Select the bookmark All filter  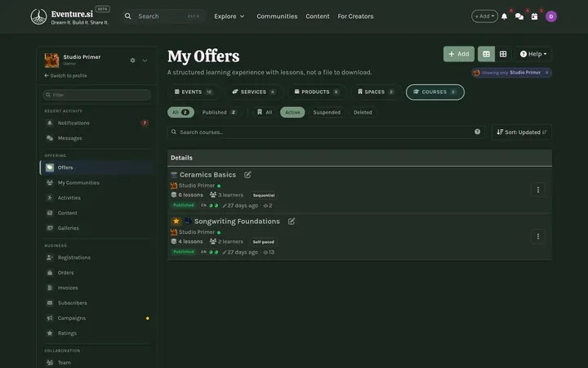[x=265, y=112]
